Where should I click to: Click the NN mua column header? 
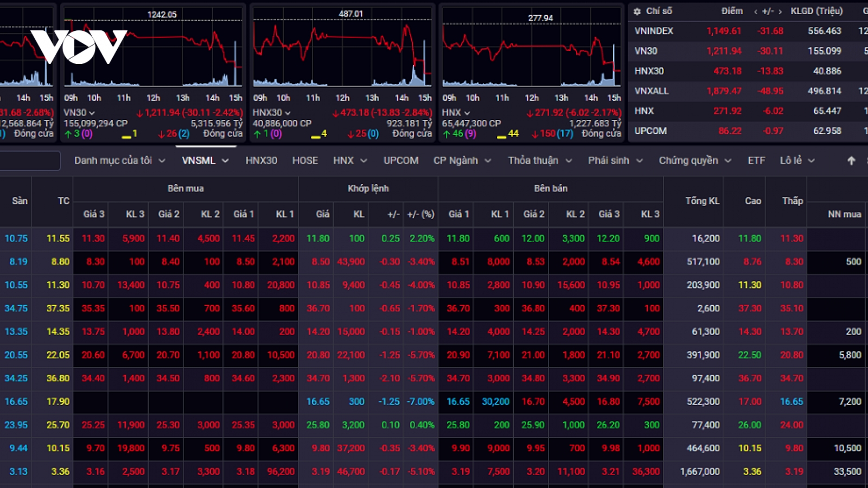coord(844,214)
